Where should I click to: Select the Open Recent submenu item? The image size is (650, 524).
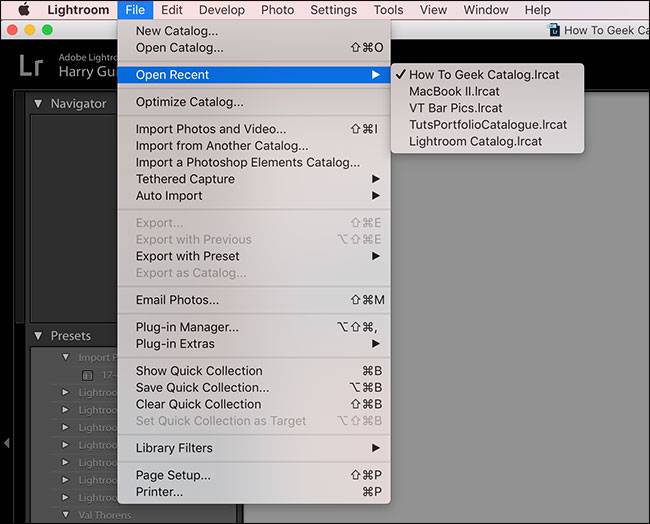(x=254, y=75)
